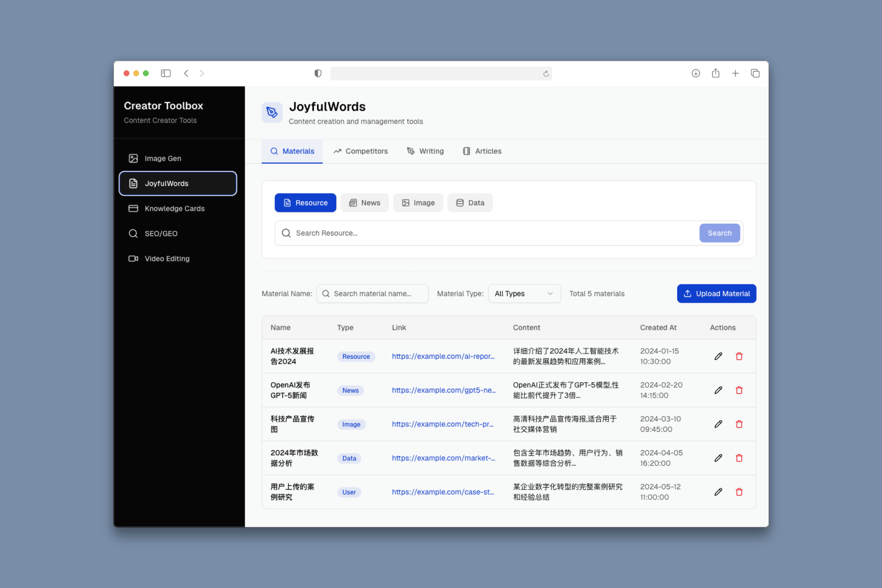The image size is (882, 588).
Task: Click the JoyfulWords logo icon next to the title
Action: pos(272,112)
